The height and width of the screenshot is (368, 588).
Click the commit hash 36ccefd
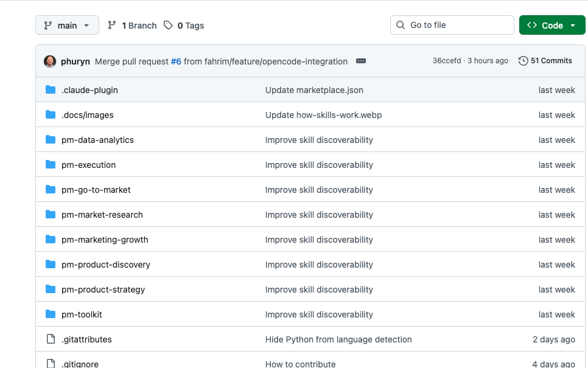tap(447, 61)
